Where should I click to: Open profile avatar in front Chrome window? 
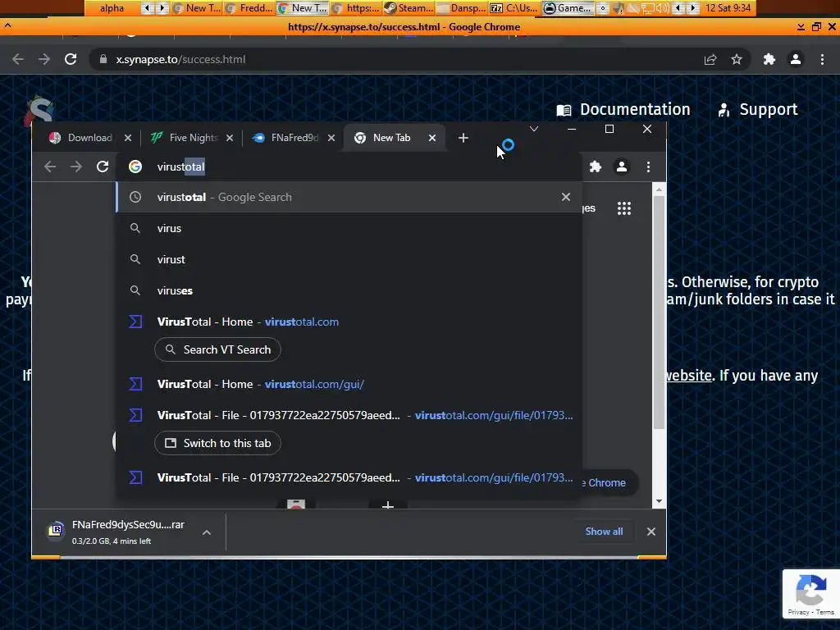[622, 167]
